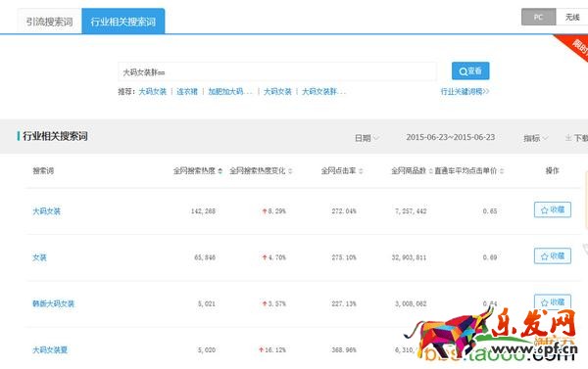588x369 pixels.
Task: Switch to 无线 toggle
Action: (x=572, y=18)
